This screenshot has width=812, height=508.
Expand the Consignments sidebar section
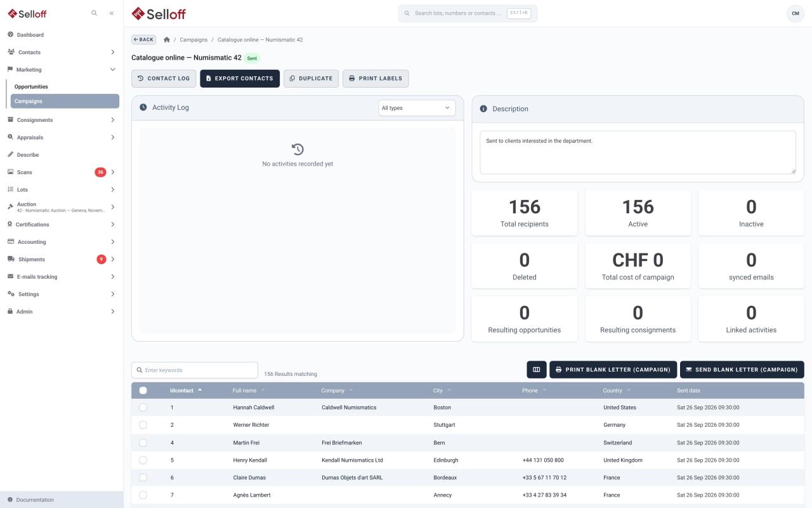click(x=62, y=120)
